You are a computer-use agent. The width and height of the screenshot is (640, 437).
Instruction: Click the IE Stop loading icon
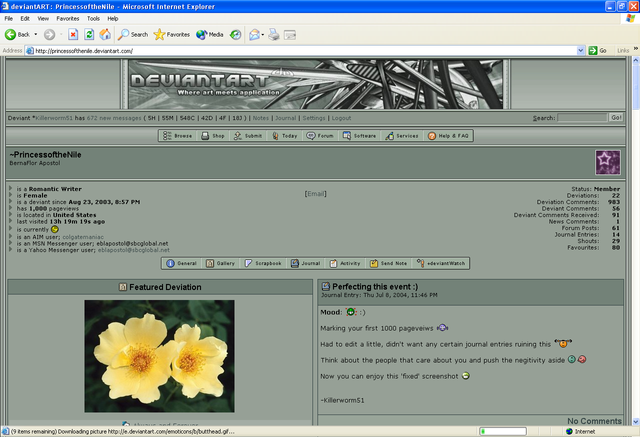pyautogui.click(x=72, y=34)
